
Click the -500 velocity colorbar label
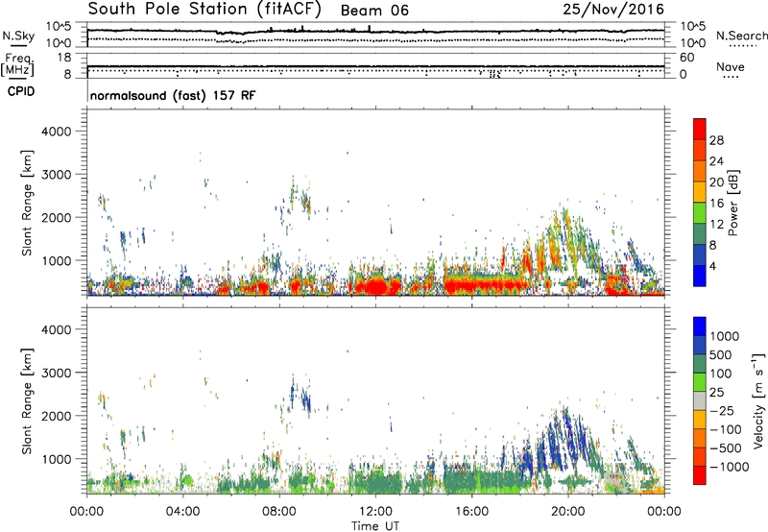(725, 448)
